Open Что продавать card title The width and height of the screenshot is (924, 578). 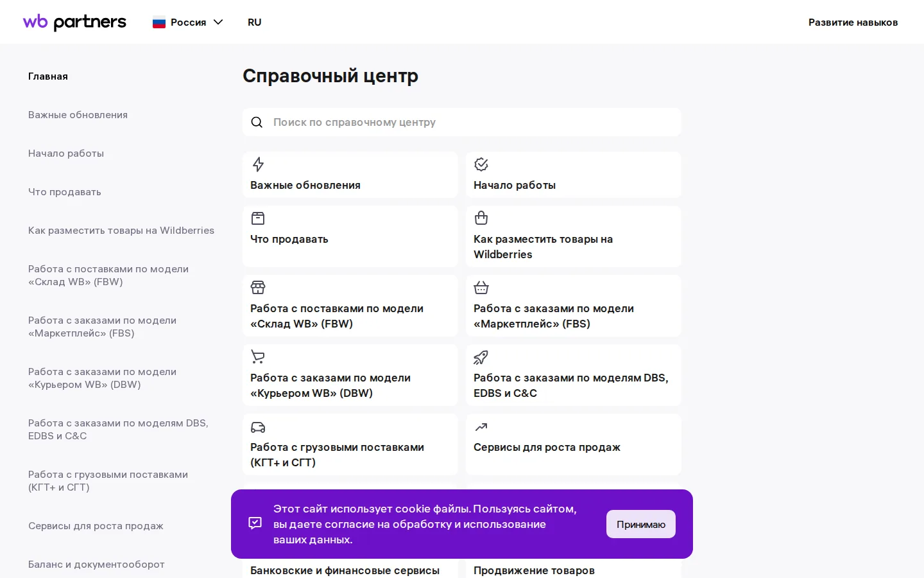(289, 239)
